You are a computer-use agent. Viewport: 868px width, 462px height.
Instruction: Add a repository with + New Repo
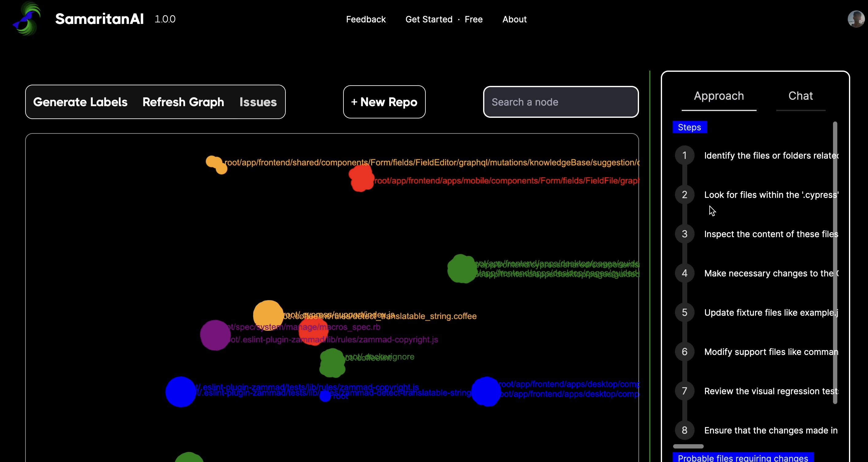[x=384, y=102]
